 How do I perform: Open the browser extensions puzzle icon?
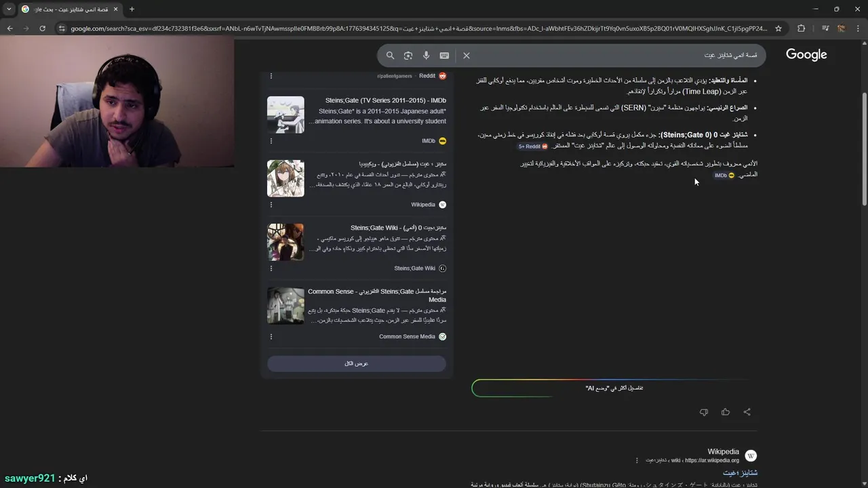coord(801,28)
